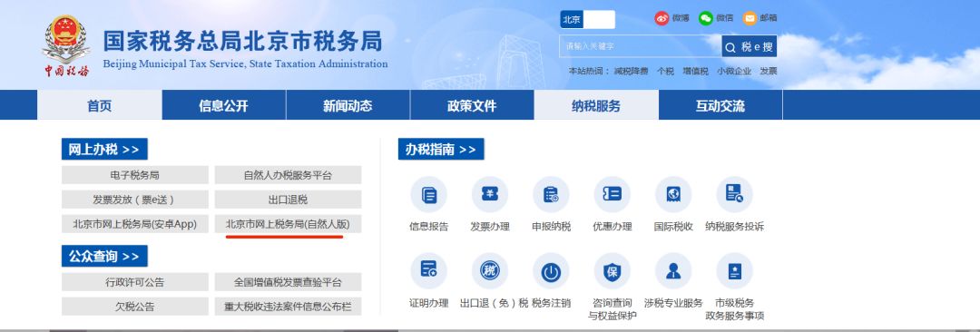
Task: Click the 国家税务总局北京市税务局 title
Action: (x=242, y=41)
